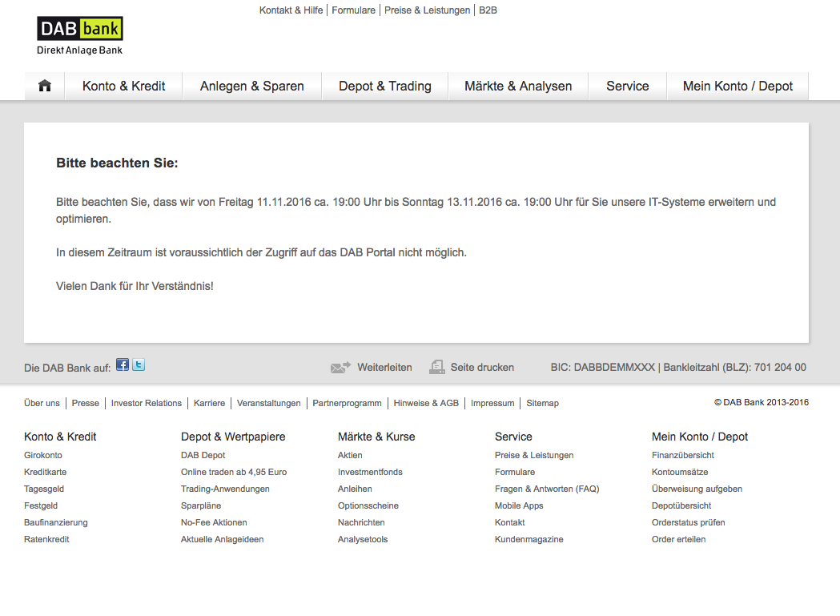Open the Partnerprogramm footer link

348,403
